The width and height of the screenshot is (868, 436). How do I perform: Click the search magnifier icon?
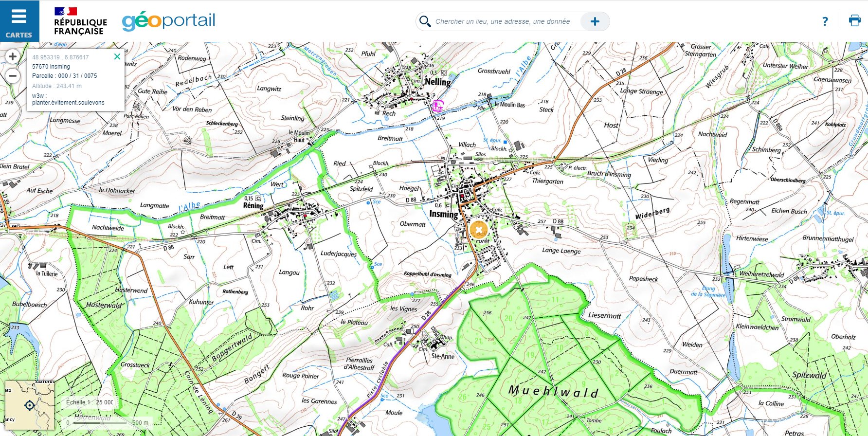(x=425, y=21)
